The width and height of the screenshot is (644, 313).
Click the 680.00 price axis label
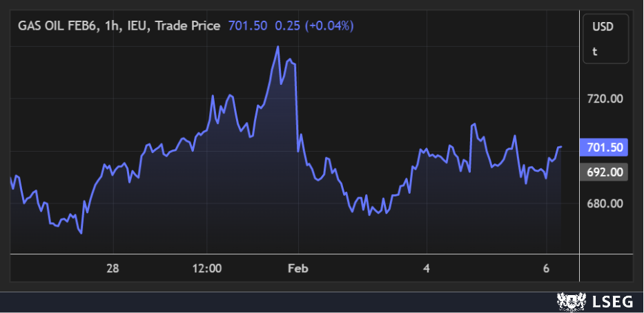click(605, 203)
